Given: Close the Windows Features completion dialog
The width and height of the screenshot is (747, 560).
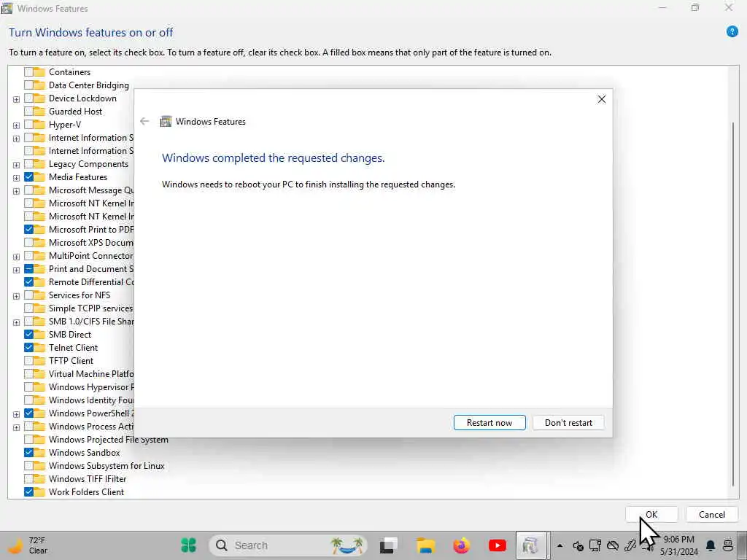Looking at the screenshot, I should (x=602, y=99).
